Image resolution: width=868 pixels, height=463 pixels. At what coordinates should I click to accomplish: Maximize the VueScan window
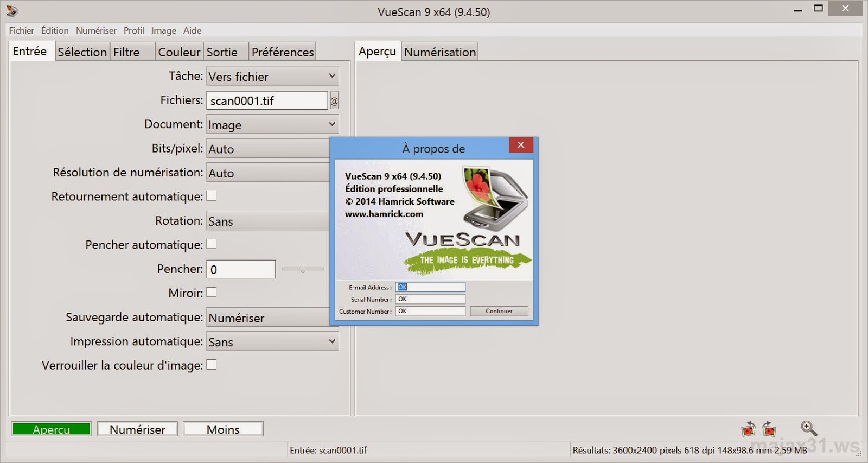pyautogui.click(x=818, y=9)
